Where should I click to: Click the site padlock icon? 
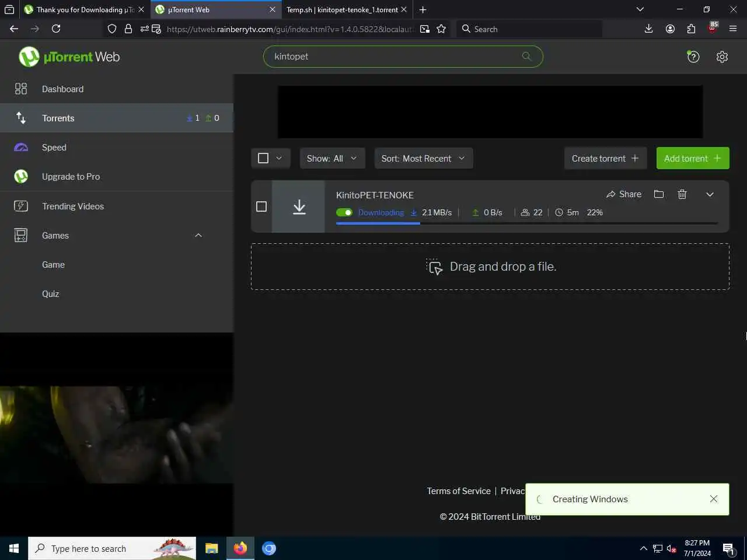[x=128, y=29]
